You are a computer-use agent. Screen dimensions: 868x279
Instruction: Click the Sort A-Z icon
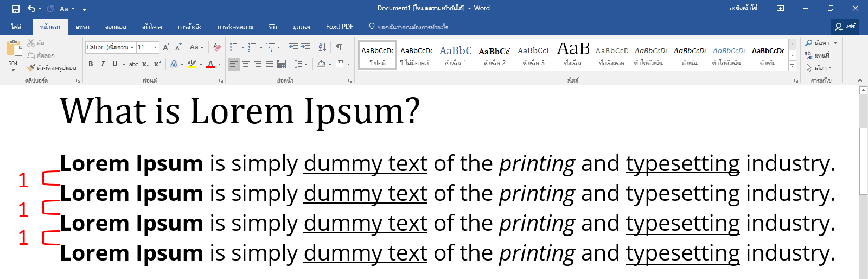(322, 47)
